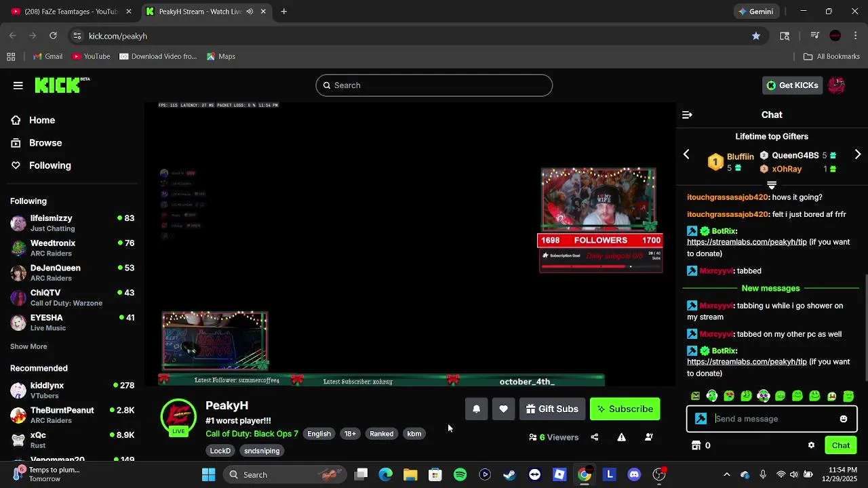Open YouTube bookmark
Image resolution: width=868 pixels, height=488 pixels.
91,56
